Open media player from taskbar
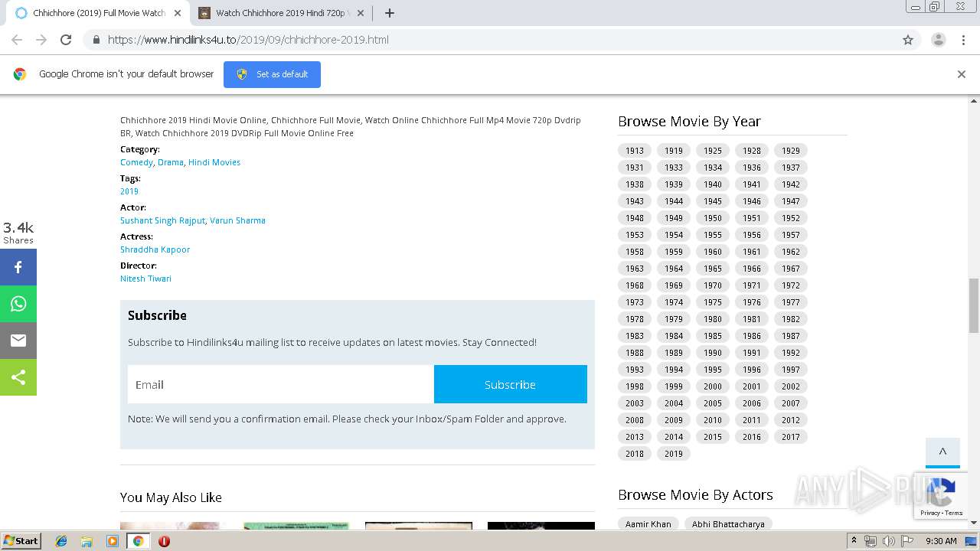This screenshot has width=980, height=551. tap(113, 541)
